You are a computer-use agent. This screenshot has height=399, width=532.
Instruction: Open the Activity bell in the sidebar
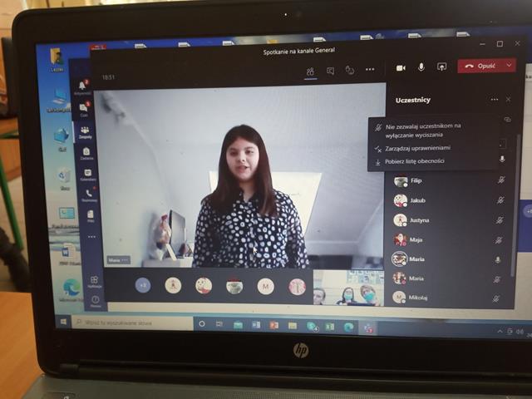point(82,86)
